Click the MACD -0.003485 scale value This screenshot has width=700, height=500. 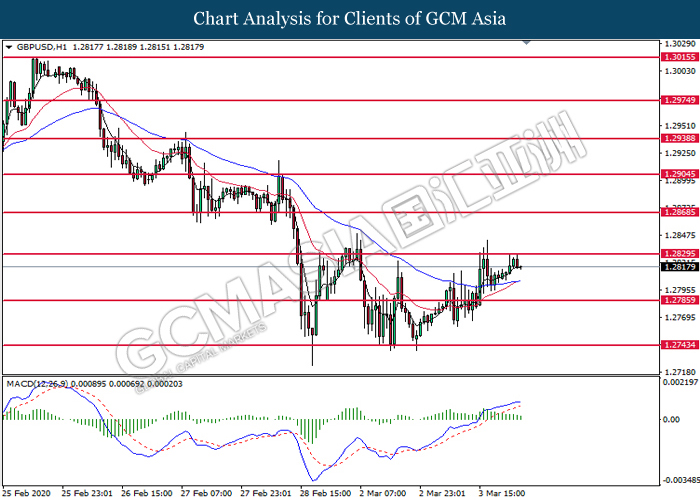[681, 480]
